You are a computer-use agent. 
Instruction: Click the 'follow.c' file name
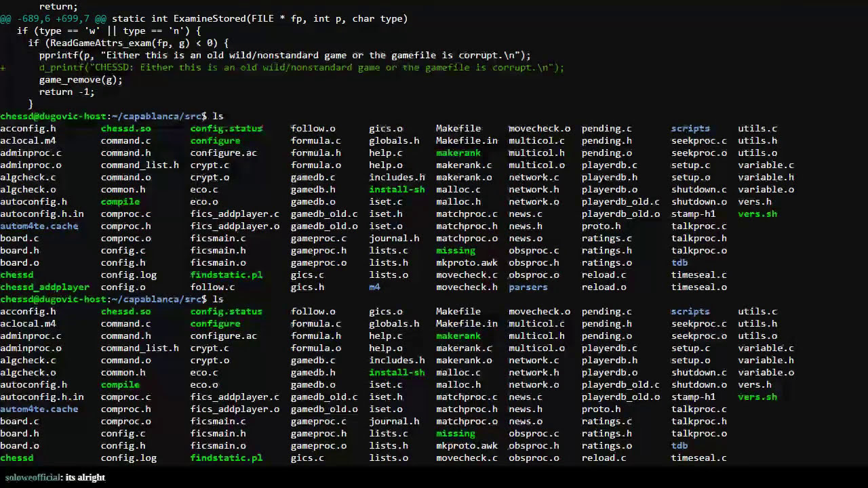(x=212, y=287)
